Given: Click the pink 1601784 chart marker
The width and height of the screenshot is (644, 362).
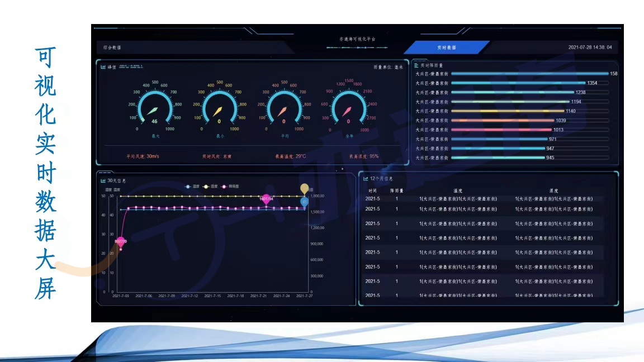Looking at the screenshot, I should tap(266, 199).
